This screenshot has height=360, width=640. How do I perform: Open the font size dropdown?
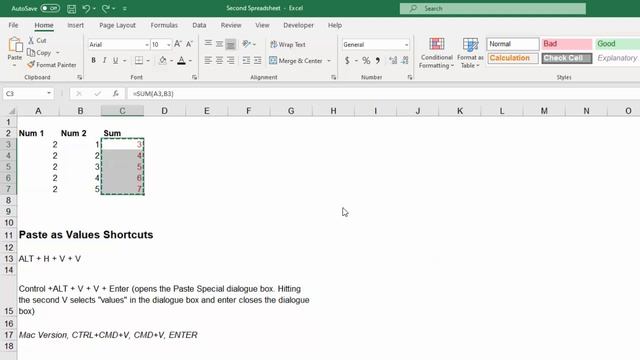pos(169,44)
